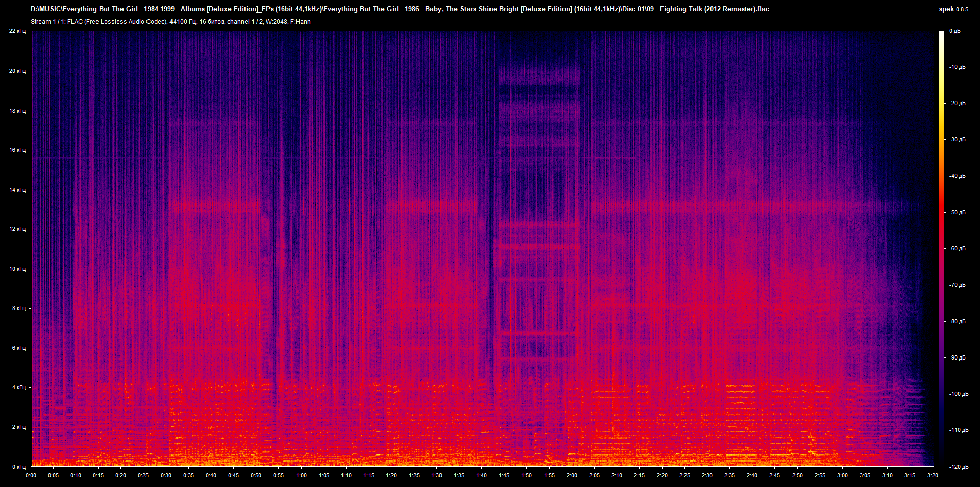Click the '1:45' time axis marker
The image size is (980, 487).
tap(504, 475)
